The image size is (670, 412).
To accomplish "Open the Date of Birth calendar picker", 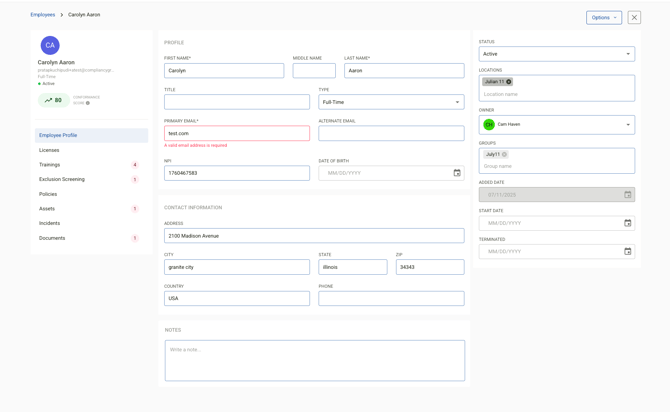I will 457,173.
